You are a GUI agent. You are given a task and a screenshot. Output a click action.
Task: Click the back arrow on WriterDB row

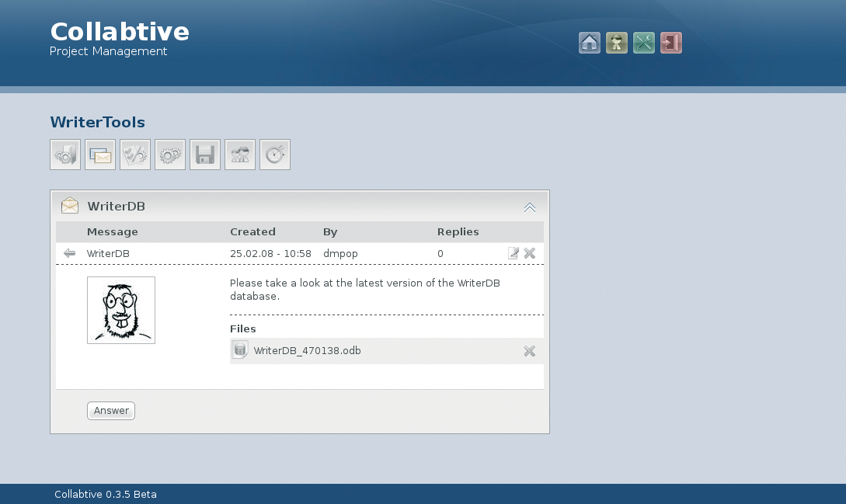(69, 253)
